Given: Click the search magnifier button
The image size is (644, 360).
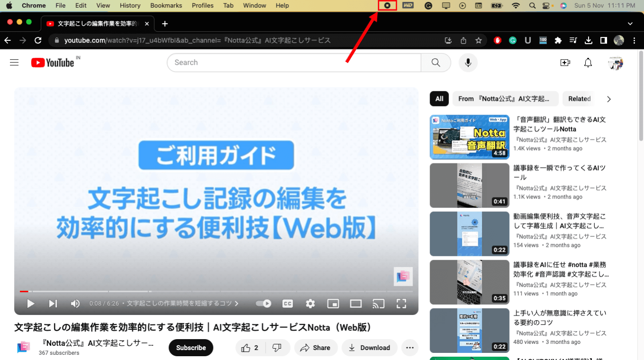Looking at the screenshot, I should [436, 63].
